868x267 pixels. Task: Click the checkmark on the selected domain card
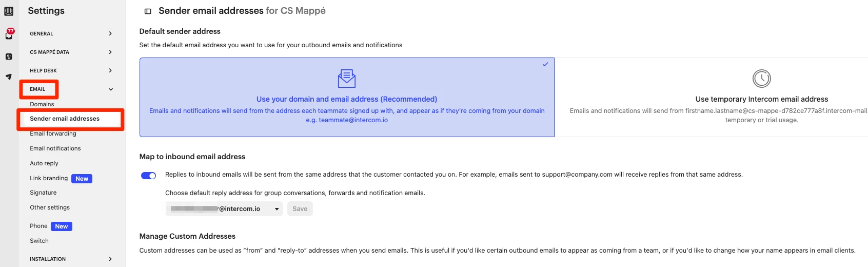(x=545, y=64)
